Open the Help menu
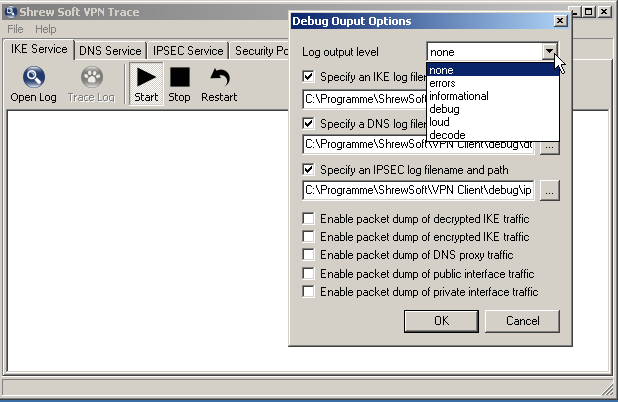Screen dimensions: 618x402 pyautogui.click(x=46, y=29)
